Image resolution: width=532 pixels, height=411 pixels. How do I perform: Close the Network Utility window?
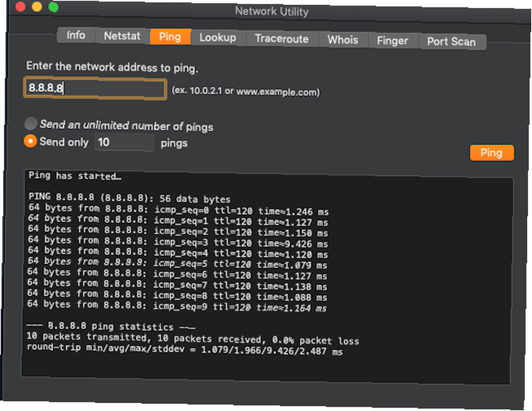click(x=20, y=6)
